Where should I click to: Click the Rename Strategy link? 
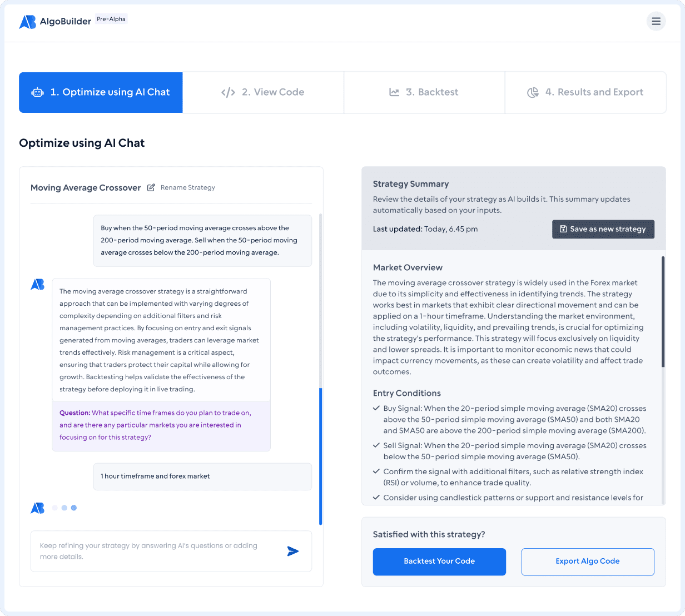coord(187,188)
